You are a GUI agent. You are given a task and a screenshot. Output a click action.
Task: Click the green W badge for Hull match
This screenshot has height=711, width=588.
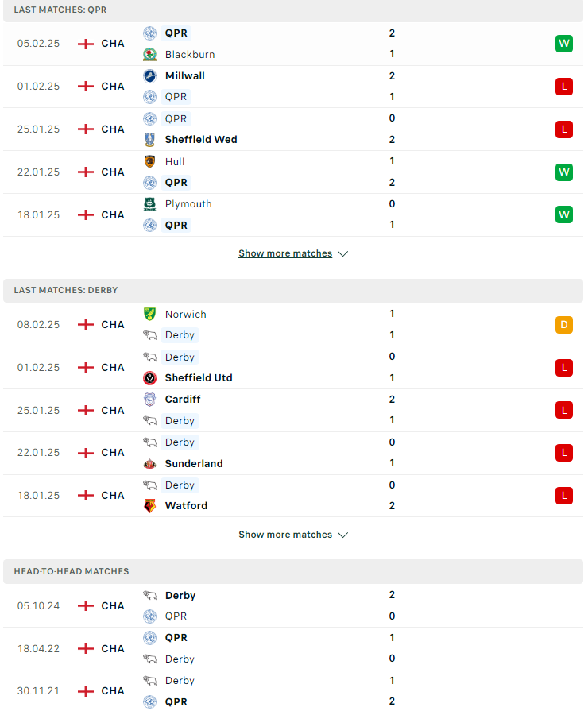pos(564,172)
